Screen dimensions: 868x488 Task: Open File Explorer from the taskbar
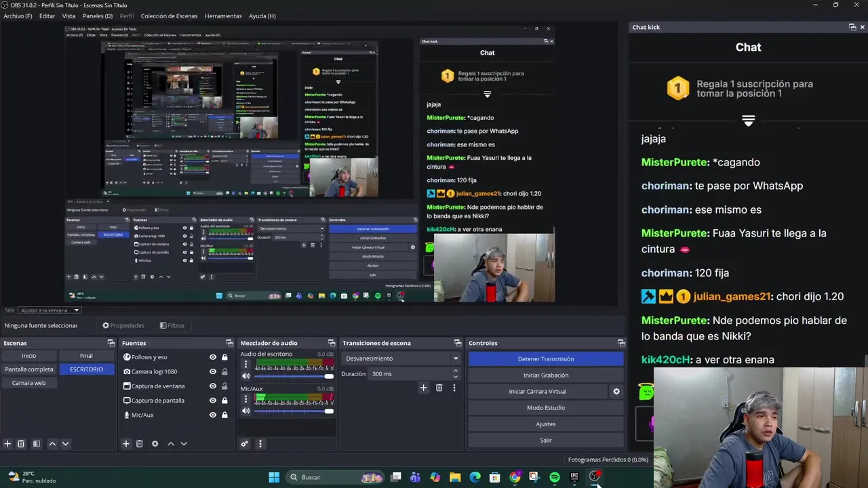point(455,477)
